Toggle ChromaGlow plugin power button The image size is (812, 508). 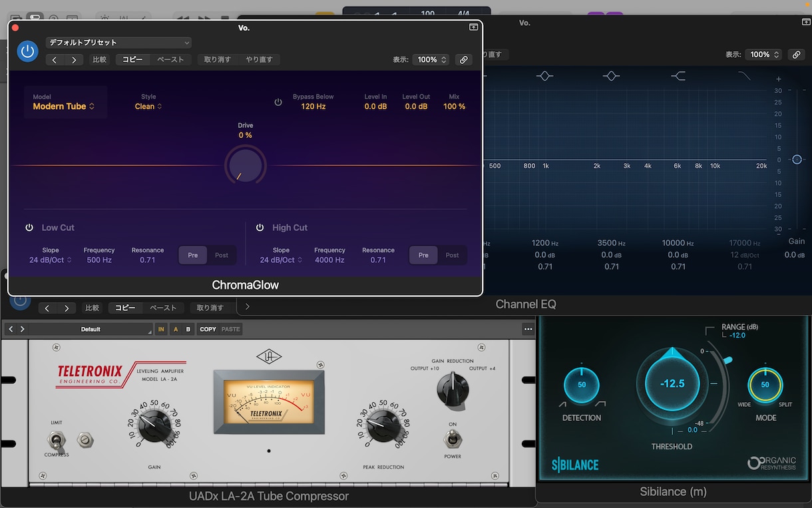[x=27, y=51]
